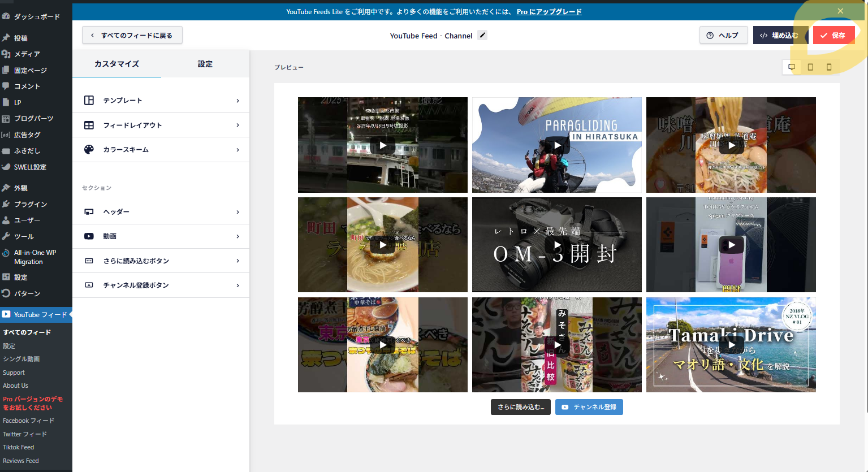The width and height of the screenshot is (868, 472).
Task: Switch to desktop preview icon
Action: tap(792, 67)
